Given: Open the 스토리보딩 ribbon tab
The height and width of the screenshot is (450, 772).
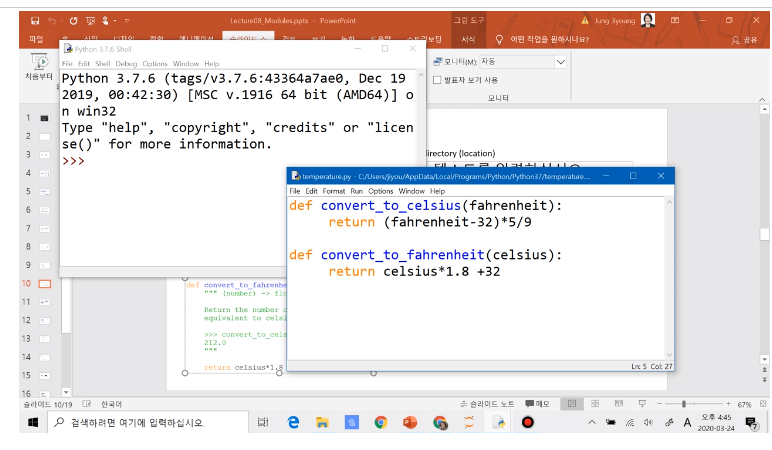Looking at the screenshot, I should [424, 39].
